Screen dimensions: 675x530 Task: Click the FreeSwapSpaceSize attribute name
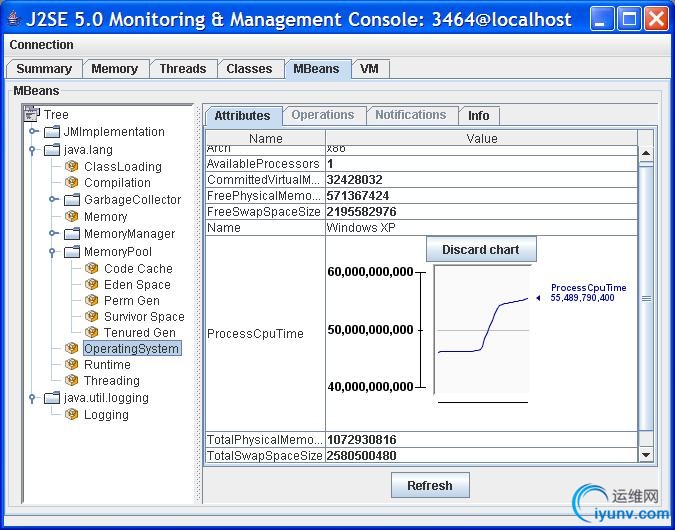coord(264,212)
